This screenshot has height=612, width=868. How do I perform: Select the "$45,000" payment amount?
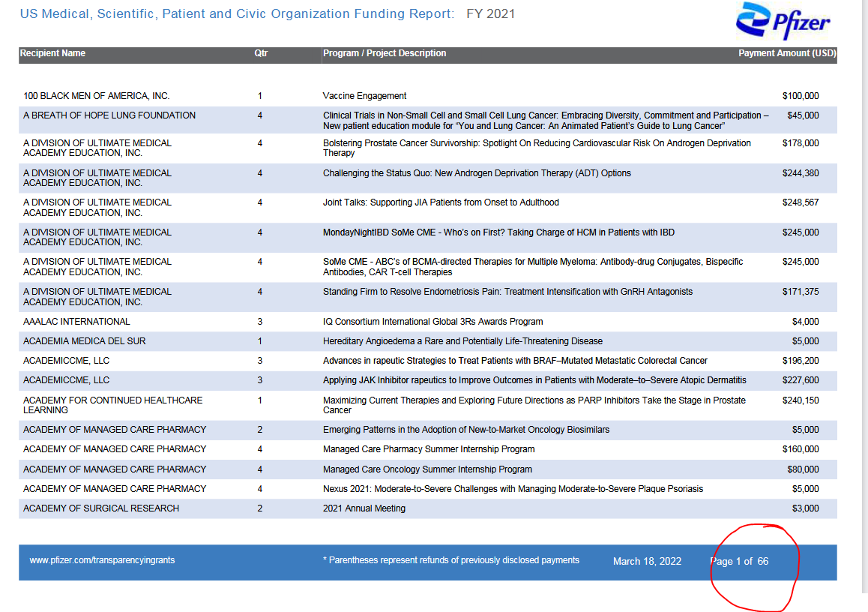pos(803,115)
